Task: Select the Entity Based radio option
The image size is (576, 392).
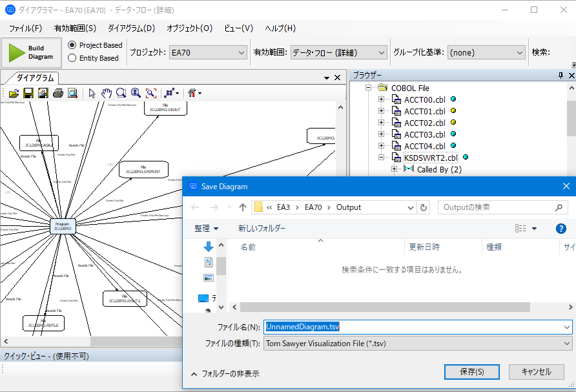Action: [x=93, y=58]
